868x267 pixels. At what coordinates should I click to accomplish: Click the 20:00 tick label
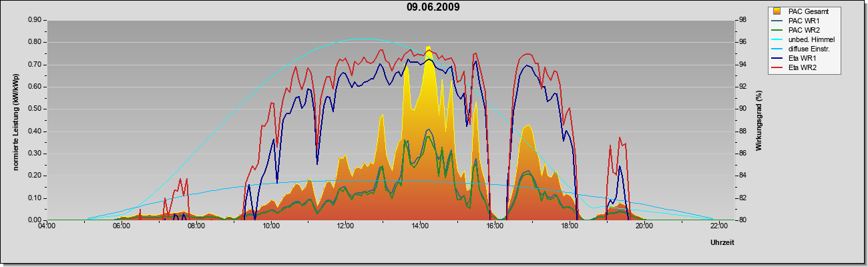tap(643, 228)
